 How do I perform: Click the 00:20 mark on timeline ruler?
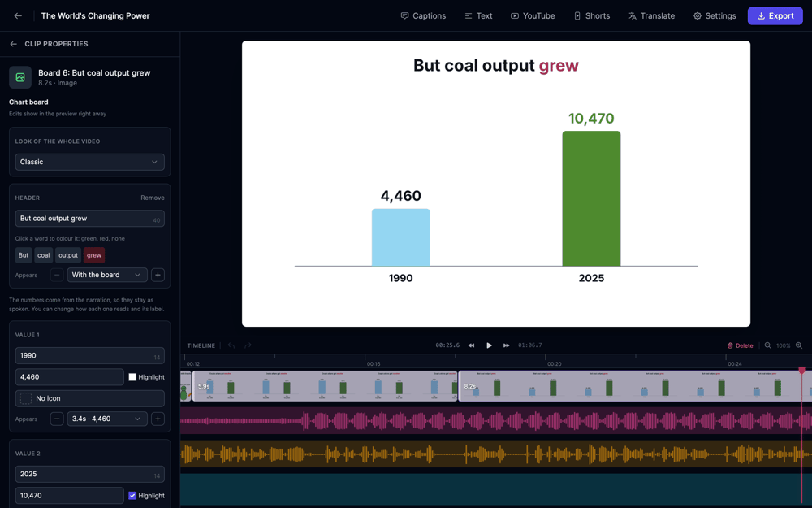pos(554,364)
